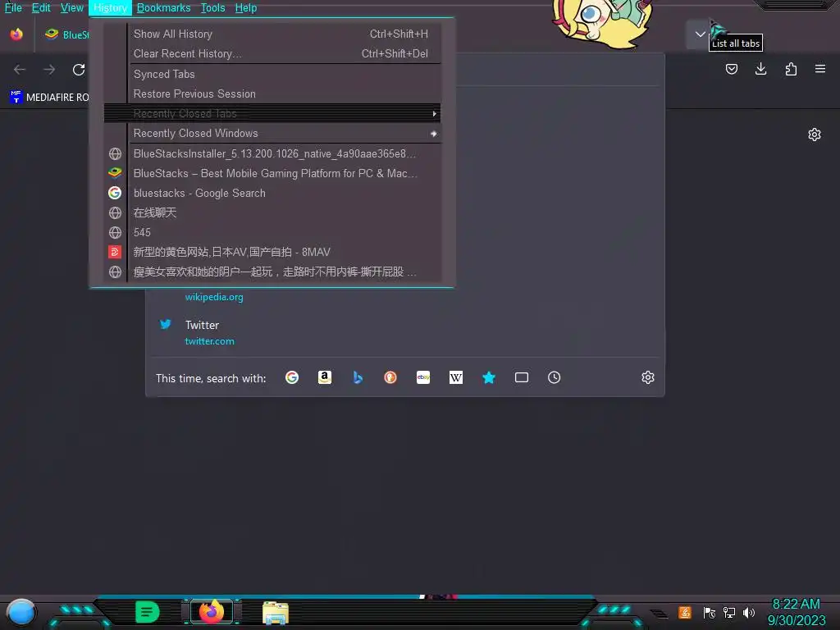Click Save to Pocket icon
Screen dimensions: 840x630
pos(731,69)
